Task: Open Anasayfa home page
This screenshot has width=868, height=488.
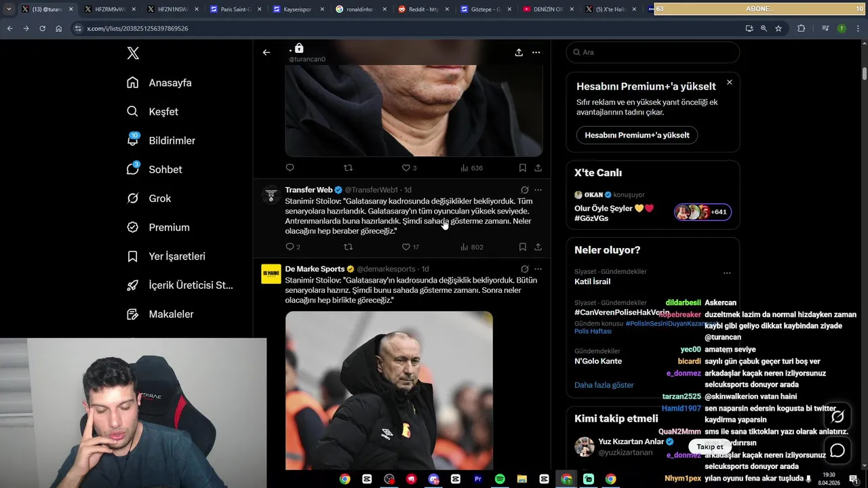Action: pyautogui.click(x=159, y=83)
